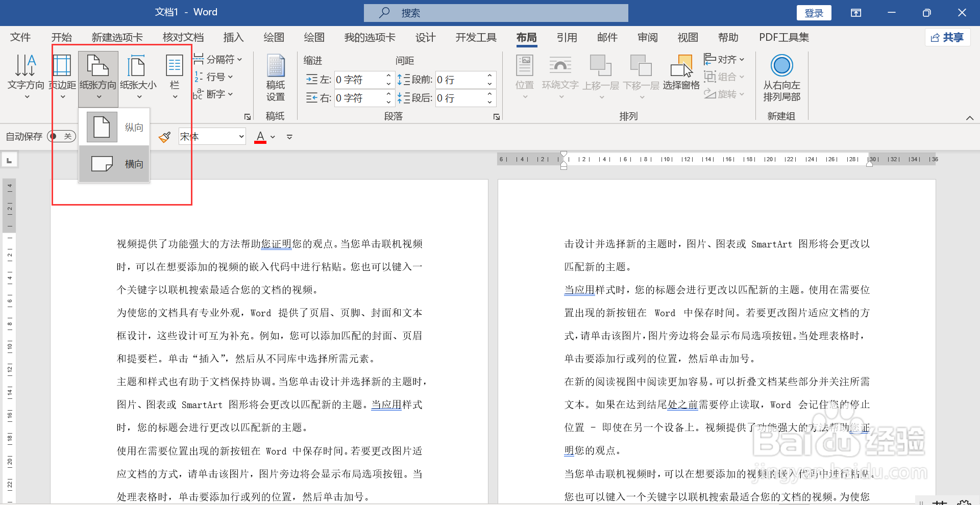Click the tab stop selector corner
This screenshot has height=505, width=980.
click(9, 160)
